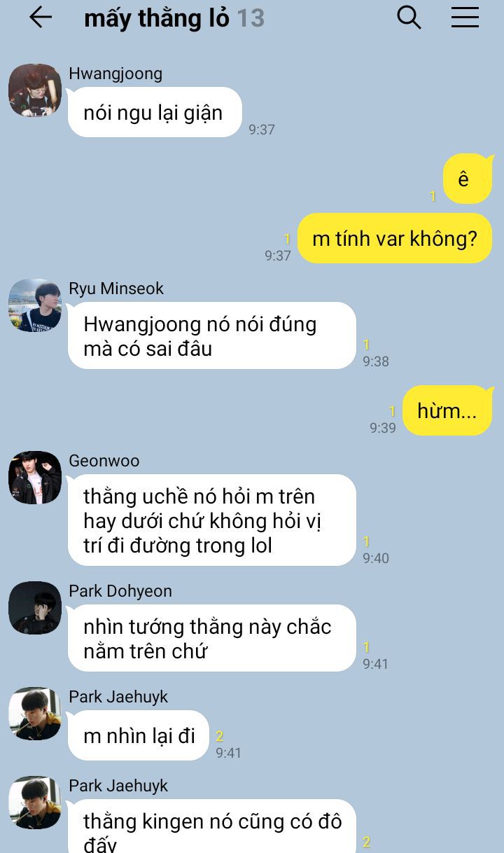
Task: Open Ryu Minseok's profile avatar
Action: [x=35, y=305]
